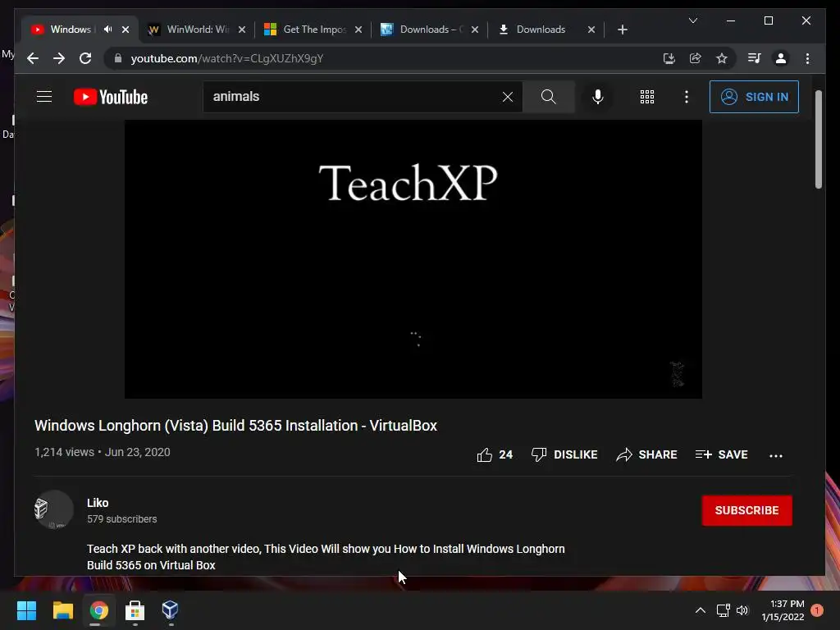
Task: Click the video title text
Action: click(x=235, y=426)
